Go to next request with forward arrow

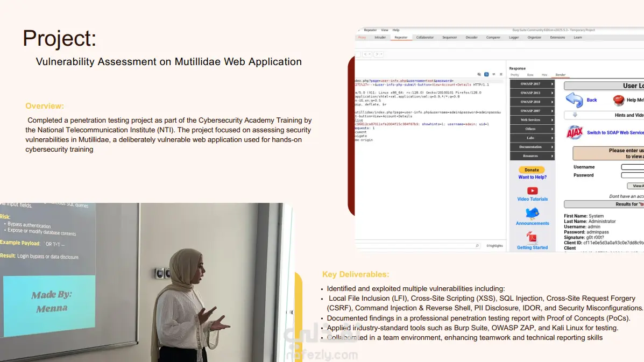point(379,54)
